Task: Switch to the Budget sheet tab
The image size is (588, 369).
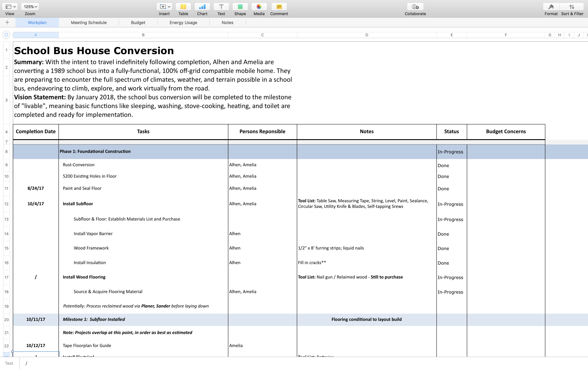Action: coord(138,22)
